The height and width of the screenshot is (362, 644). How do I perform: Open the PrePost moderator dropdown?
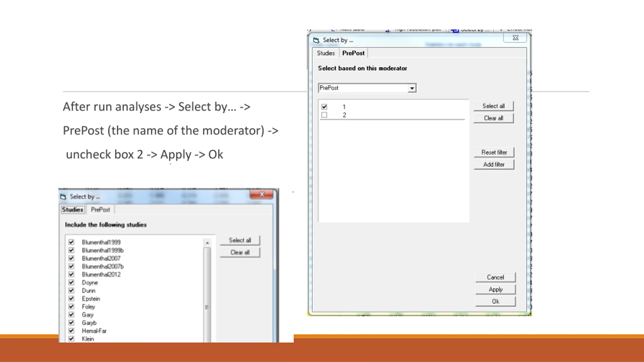(x=412, y=88)
